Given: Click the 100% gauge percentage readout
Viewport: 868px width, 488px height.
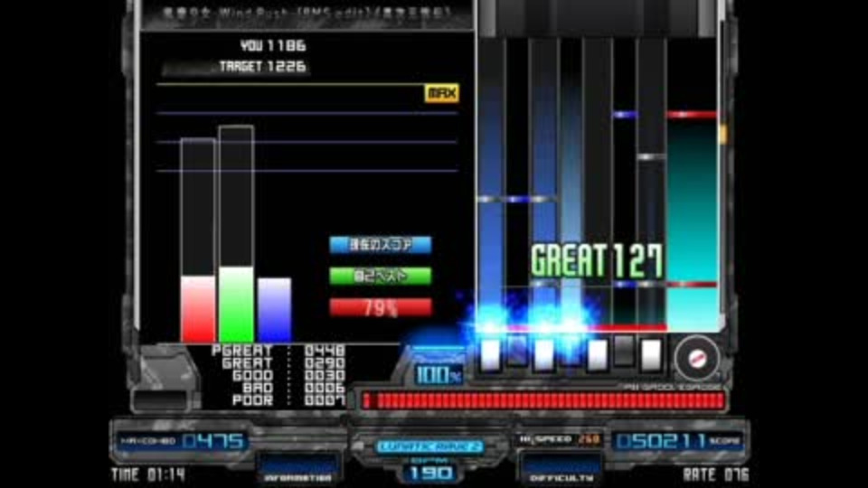Looking at the screenshot, I should (x=439, y=375).
